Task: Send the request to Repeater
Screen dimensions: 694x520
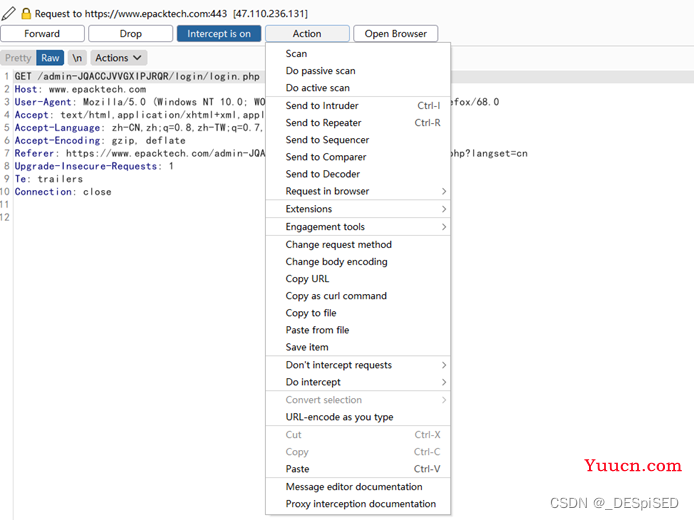Action: (358, 123)
